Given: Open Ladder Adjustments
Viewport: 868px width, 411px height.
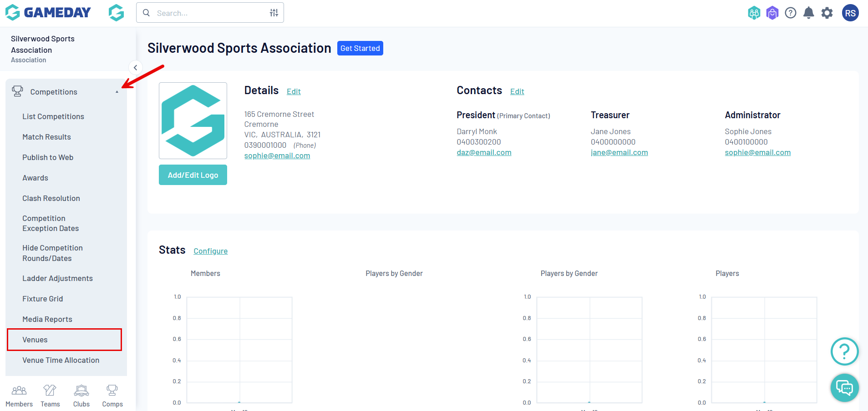Looking at the screenshot, I should point(57,278).
